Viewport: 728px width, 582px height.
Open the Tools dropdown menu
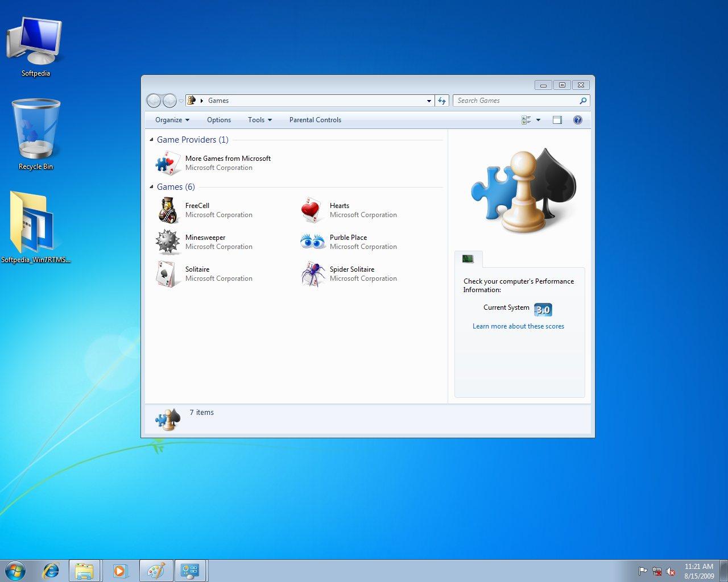pos(260,120)
